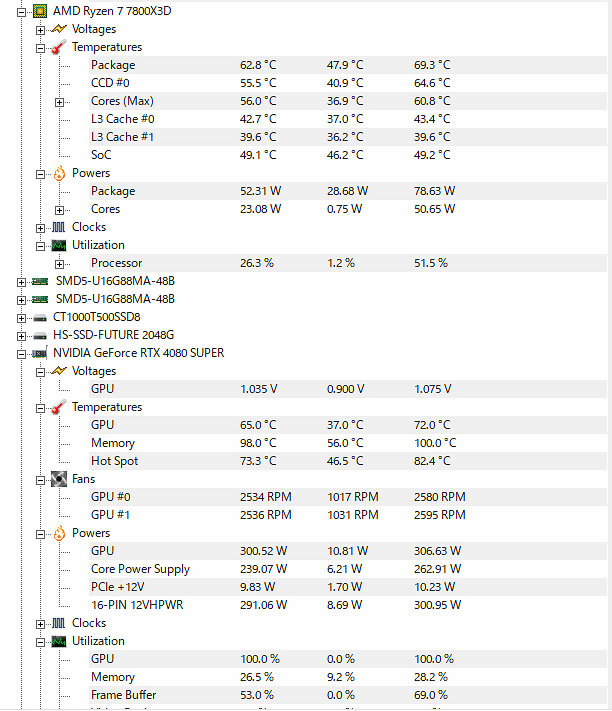Click the AMD Ryzen 7 7800X3D processor icon

(x=40, y=11)
